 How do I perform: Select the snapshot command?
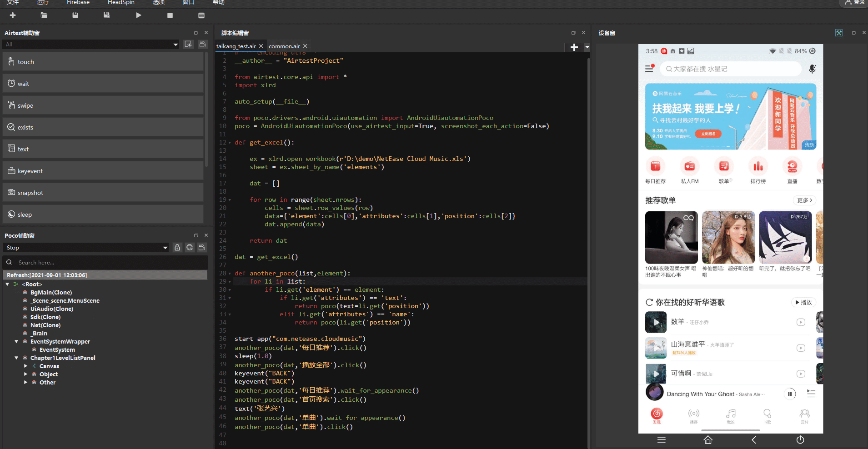(x=103, y=193)
